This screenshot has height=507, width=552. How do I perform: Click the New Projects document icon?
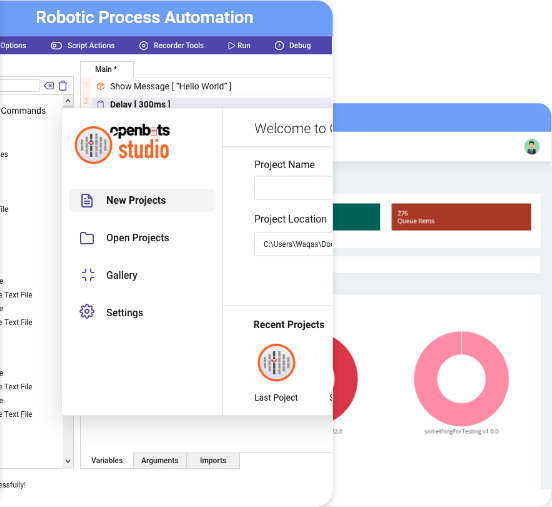point(87,200)
